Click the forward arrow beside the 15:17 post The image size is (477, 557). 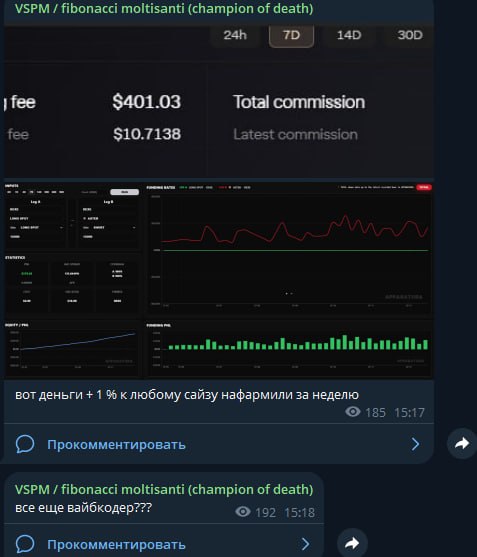pos(462,443)
